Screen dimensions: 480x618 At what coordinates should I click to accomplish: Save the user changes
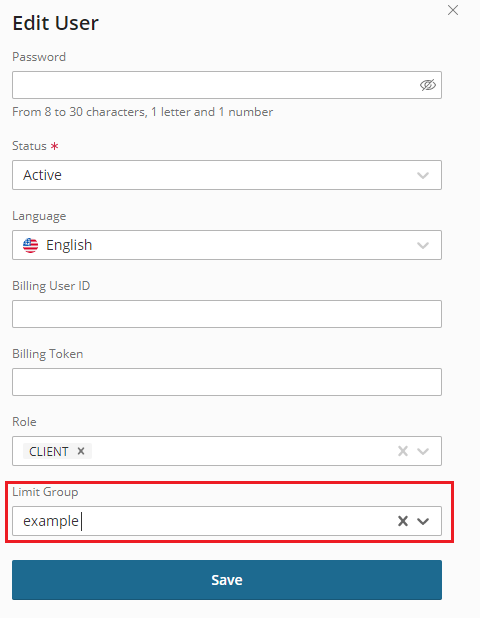pos(227,580)
